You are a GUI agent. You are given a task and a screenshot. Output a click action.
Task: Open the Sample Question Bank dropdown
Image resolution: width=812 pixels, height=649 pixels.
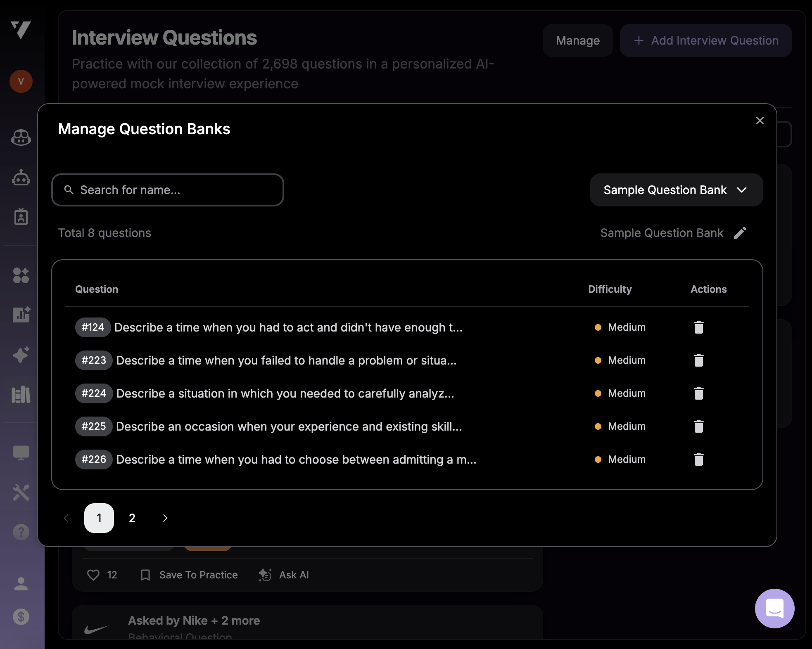click(x=676, y=190)
